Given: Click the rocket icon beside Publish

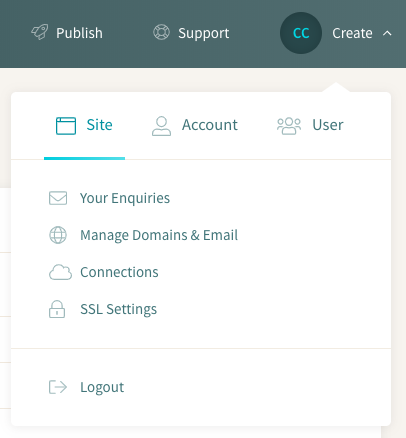Looking at the screenshot, I should 40,33.
